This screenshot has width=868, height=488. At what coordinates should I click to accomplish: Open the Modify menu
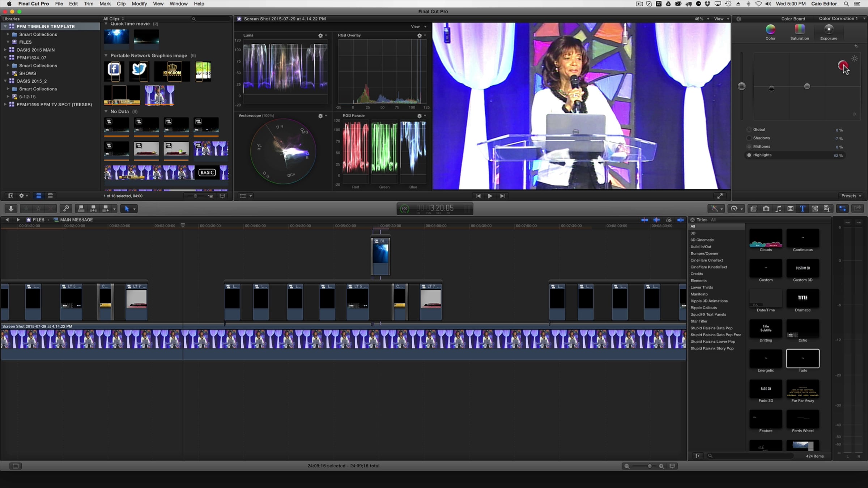[139, 4]
